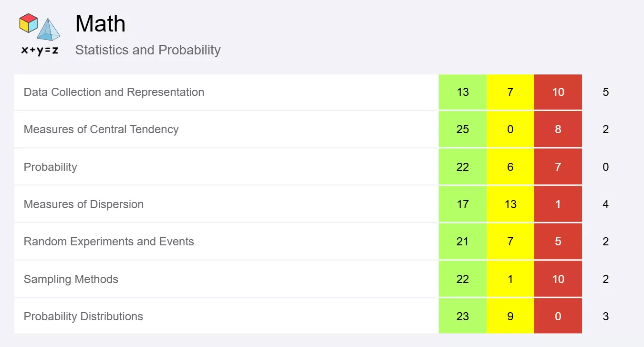Click green cell showing 13 for Data Collection
The image size is (644, 347).
point(463,92)
